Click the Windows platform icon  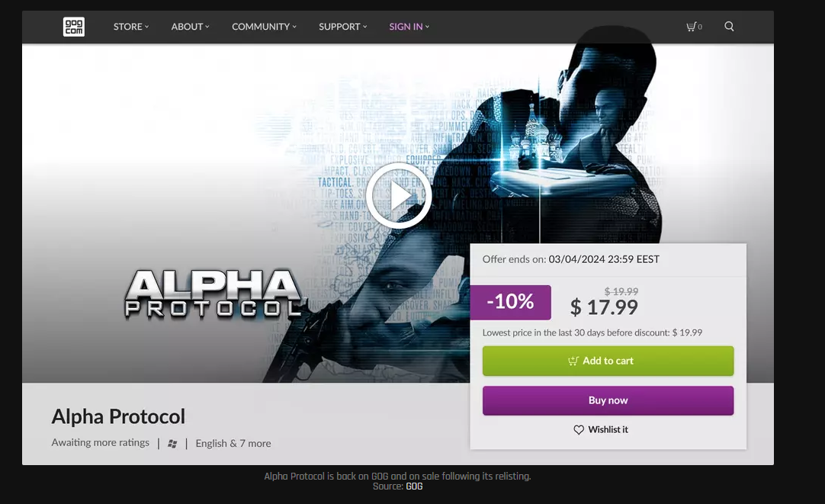172,444
